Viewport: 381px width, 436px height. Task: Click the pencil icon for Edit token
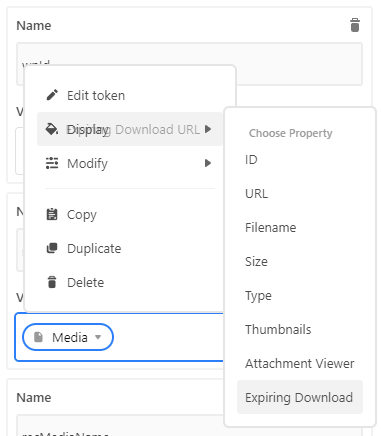(52, 95)
